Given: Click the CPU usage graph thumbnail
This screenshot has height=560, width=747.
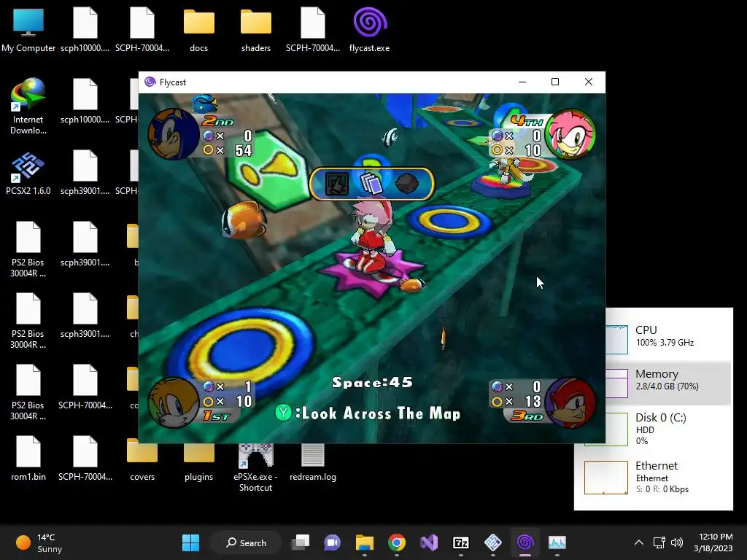Looking at the screenshot, I should pos(617,339).
